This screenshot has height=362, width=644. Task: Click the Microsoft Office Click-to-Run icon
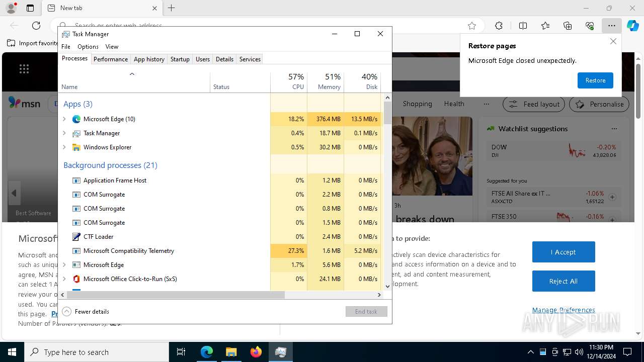(76, 279)
